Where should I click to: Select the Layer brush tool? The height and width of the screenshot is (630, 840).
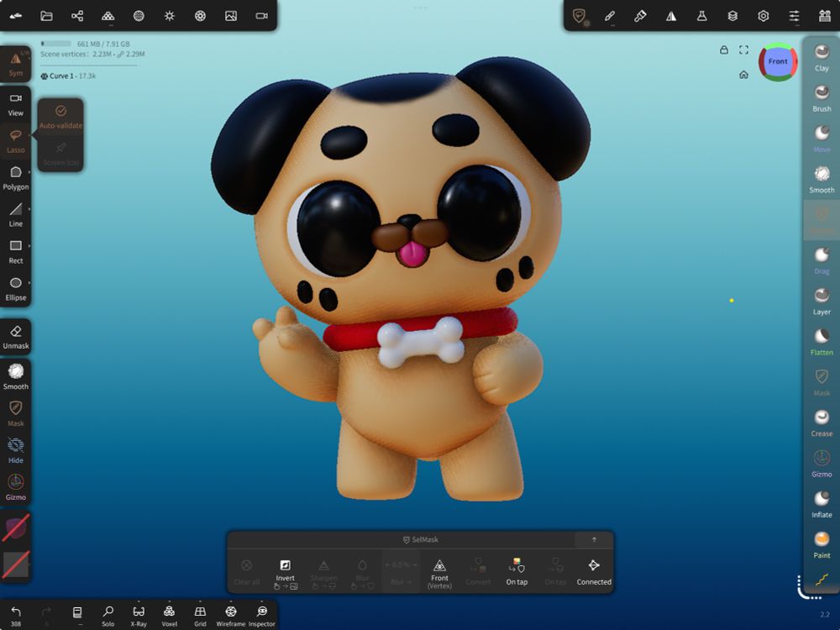(x=822, y=302)
